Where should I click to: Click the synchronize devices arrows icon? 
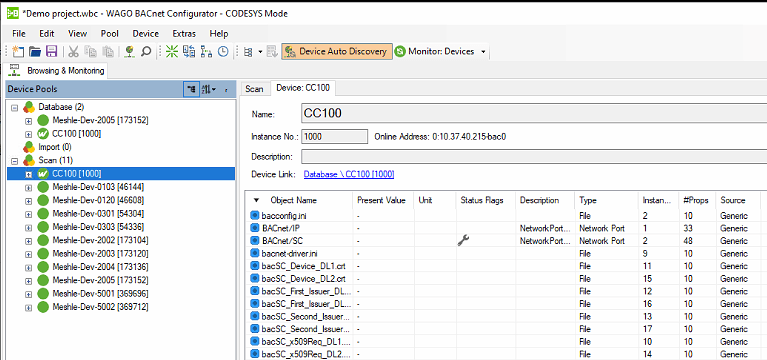[189, 51]
